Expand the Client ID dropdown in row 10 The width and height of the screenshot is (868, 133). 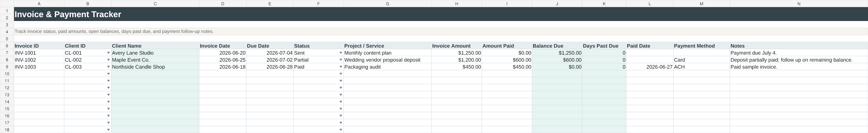click(x=108, y=74)
